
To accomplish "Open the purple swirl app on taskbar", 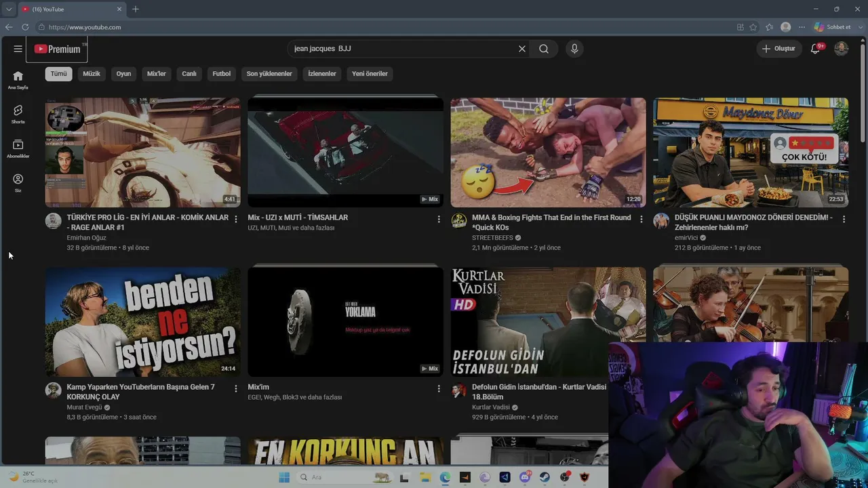I will point(485,477).
